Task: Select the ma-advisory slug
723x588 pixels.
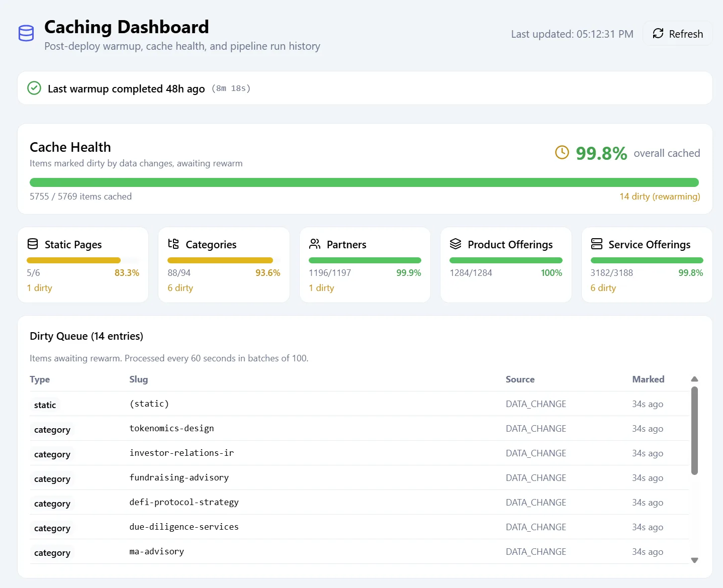Action: 157,551
